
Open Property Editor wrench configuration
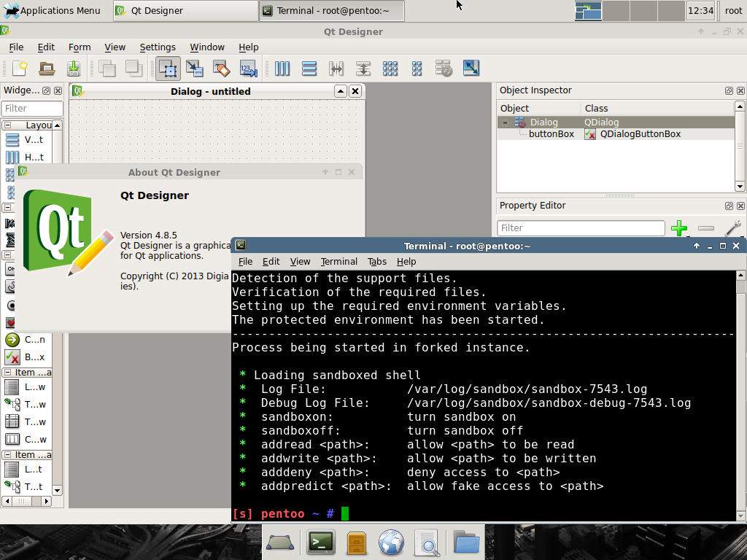pyautogui.click(x=733, y=228)
